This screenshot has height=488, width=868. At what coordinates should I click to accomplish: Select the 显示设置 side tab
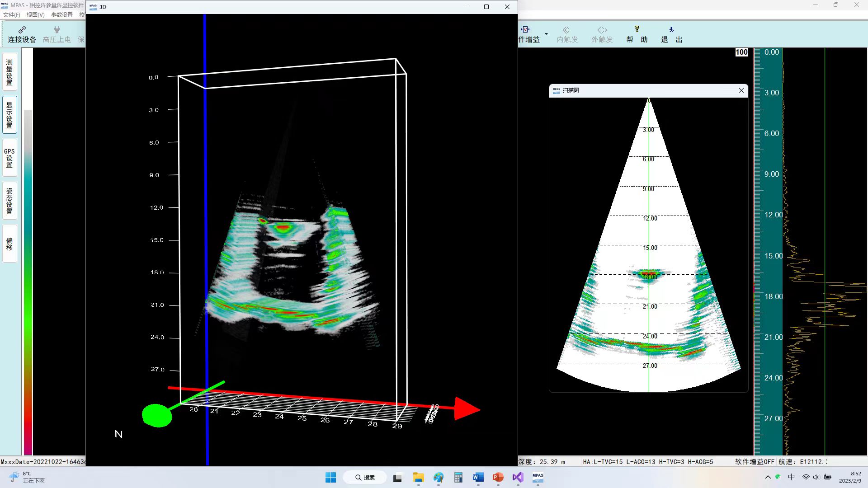pyautogui.click(x=9, y=115)
